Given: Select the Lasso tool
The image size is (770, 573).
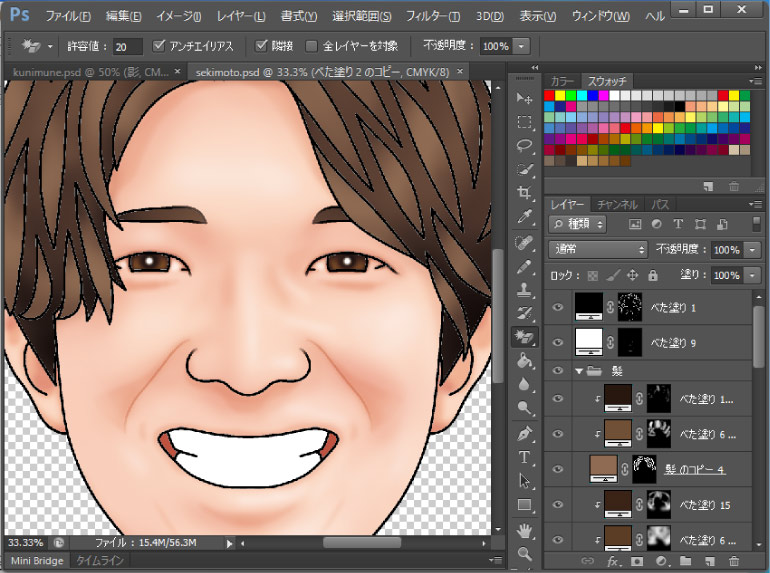Looking at the screenshot, I should tap(524, 146).
